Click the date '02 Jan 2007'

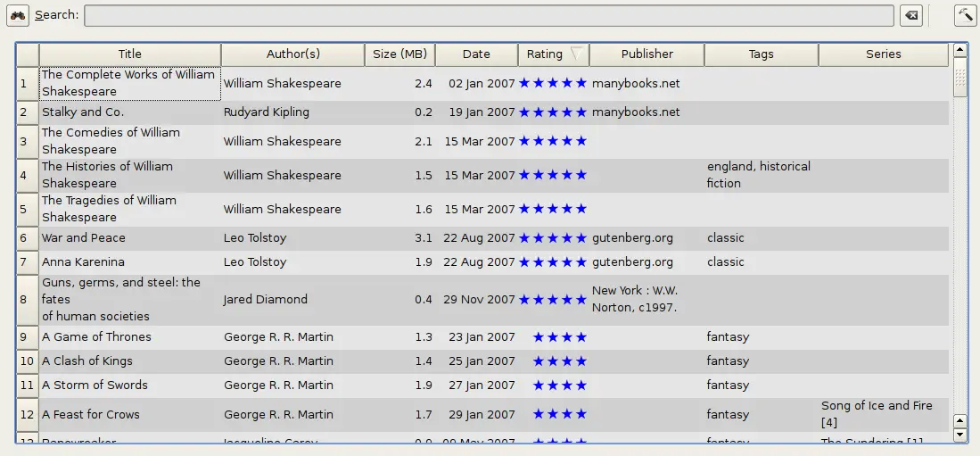click(482, 83)
